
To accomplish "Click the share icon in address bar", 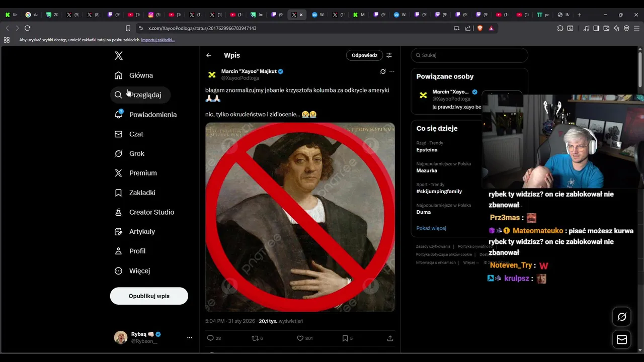I will click(x=468, y=28).
